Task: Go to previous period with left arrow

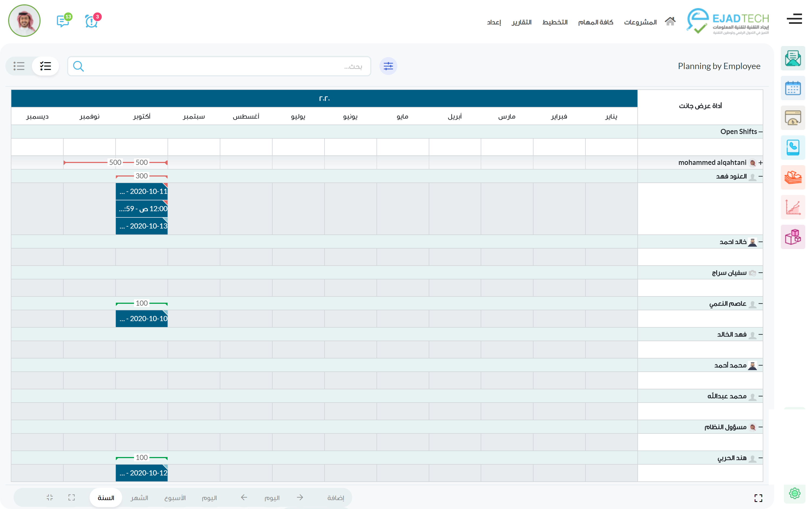Action: pyautogui.click(x=244, y=497)
